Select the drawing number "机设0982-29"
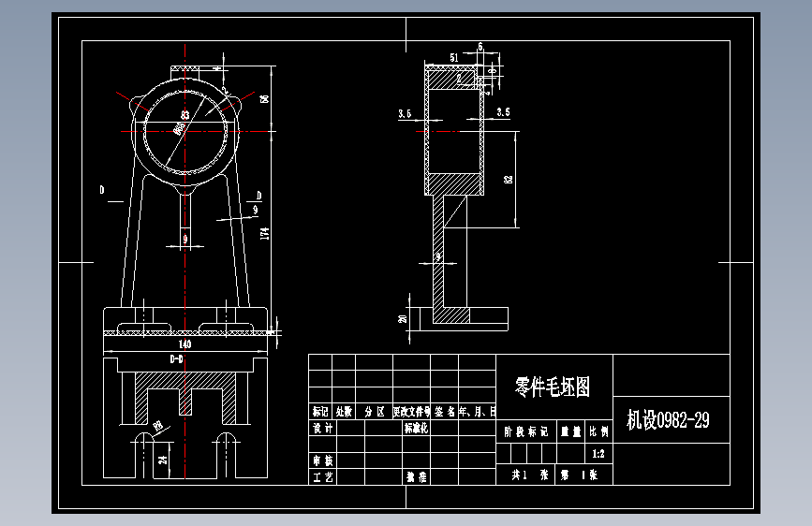This screenshot has height=526, width=812. click(668, 419)
